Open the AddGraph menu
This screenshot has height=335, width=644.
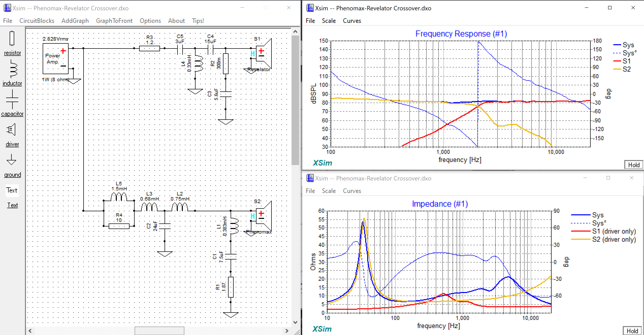click(x=75, y=21)
